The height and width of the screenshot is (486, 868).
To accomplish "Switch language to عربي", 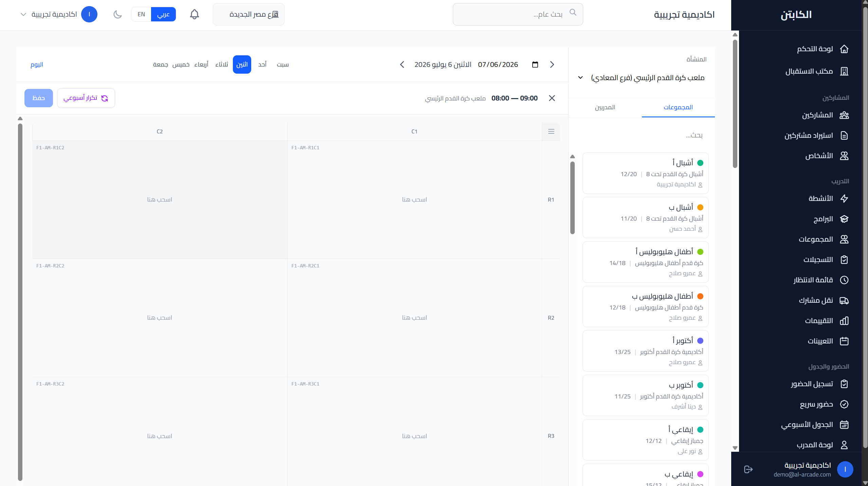I will (x=163, y=14).
